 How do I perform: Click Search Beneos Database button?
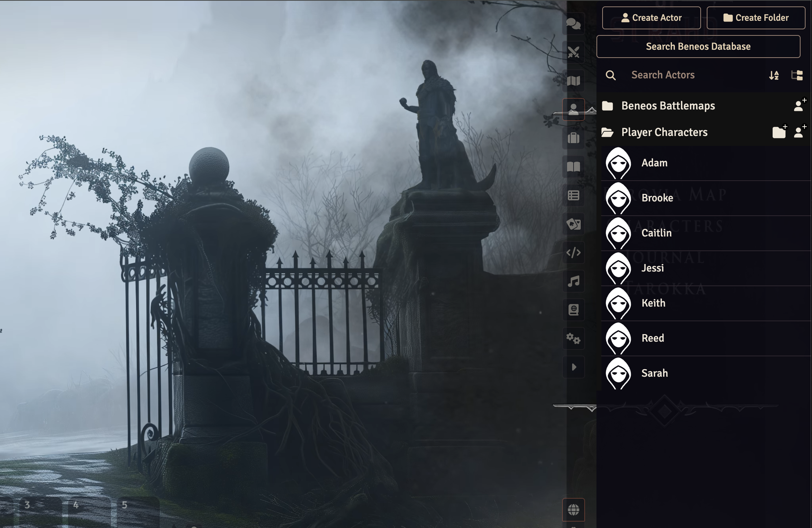(698, 47)
